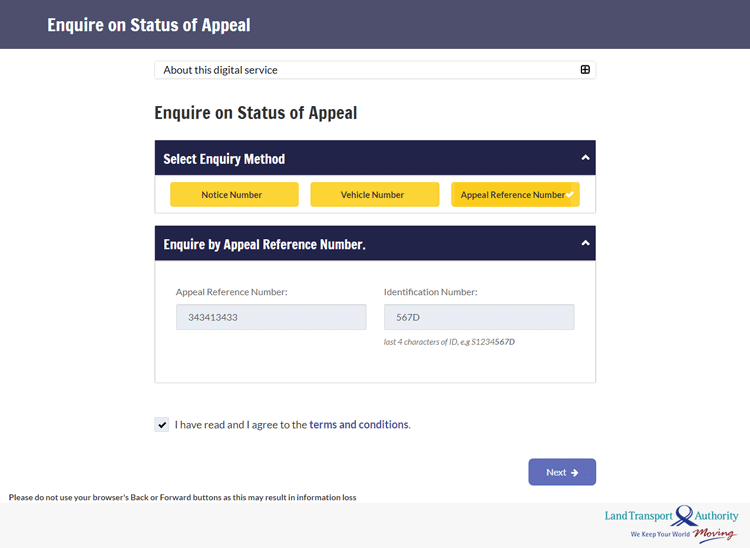Click the 'Identification Number:' field label
The image size is (750, 548).
[430, 292]
